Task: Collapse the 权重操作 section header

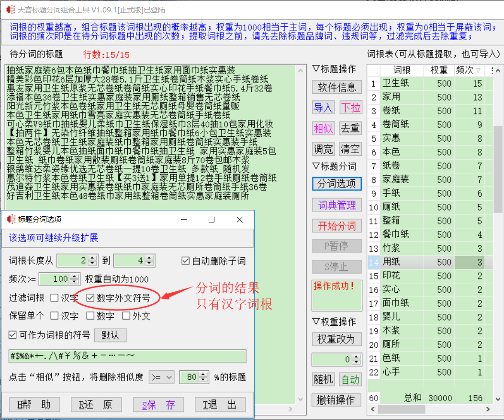Action: click(x=334, y=321)
